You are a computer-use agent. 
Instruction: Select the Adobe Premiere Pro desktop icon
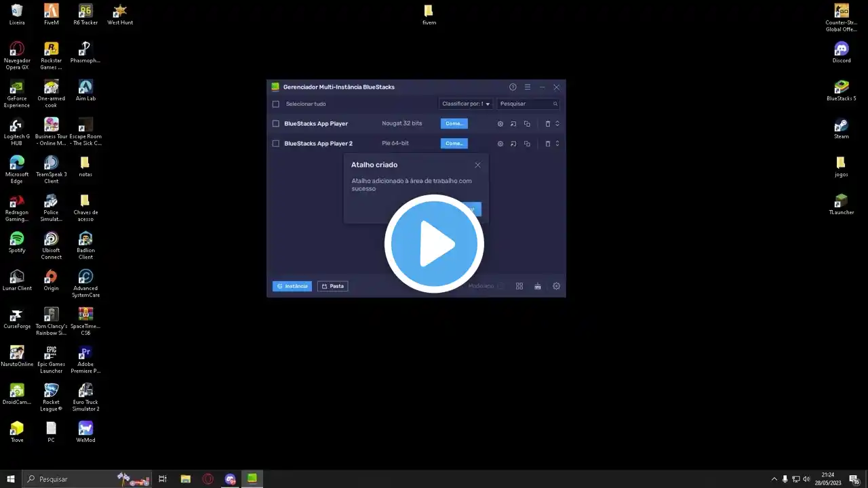coord(85,359)
